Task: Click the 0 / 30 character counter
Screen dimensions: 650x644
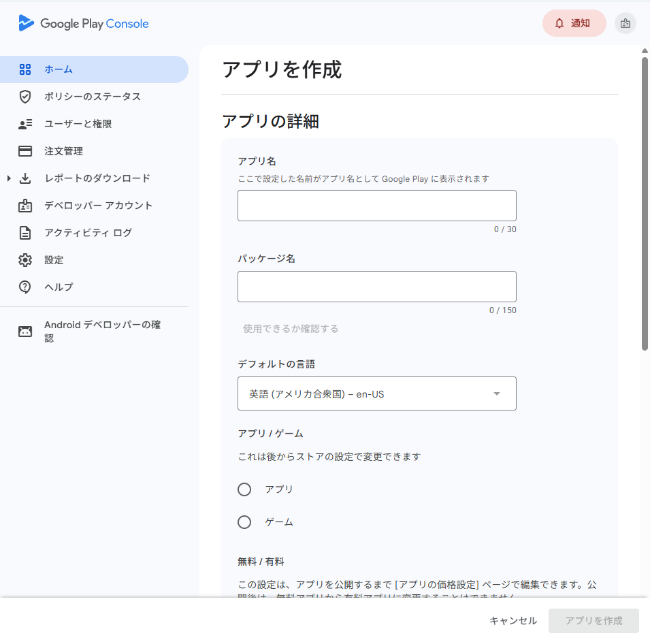Action: [505, 229]
